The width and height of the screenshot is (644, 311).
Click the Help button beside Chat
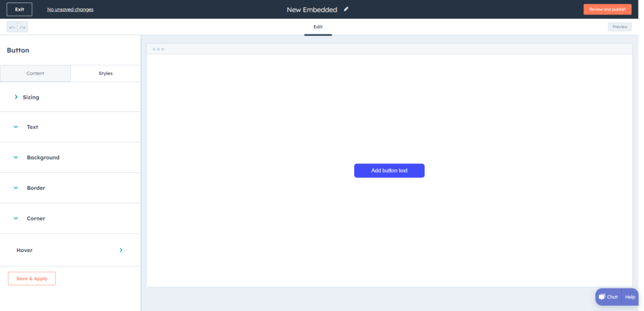click(630, 297)
